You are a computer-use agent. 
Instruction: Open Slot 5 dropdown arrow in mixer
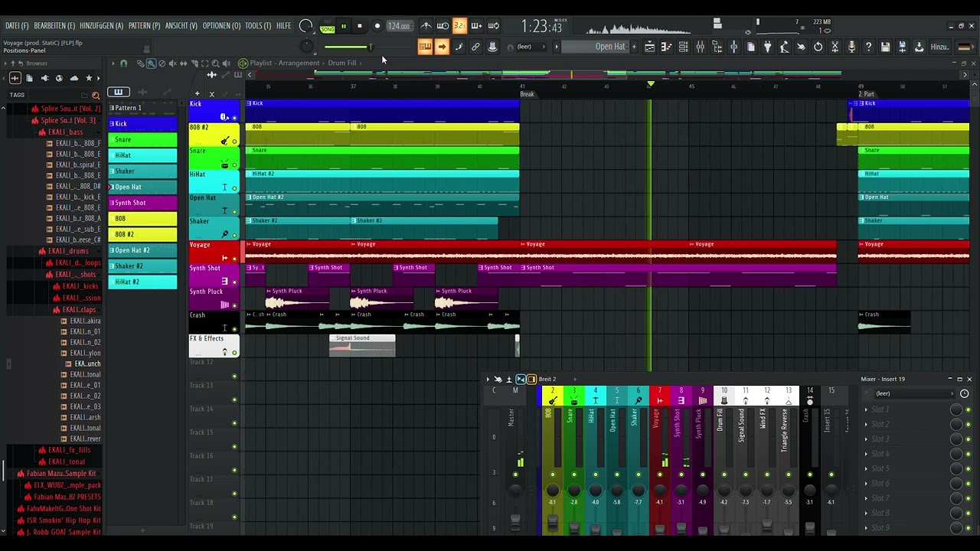pyautogui.click(x=866, y=469)
